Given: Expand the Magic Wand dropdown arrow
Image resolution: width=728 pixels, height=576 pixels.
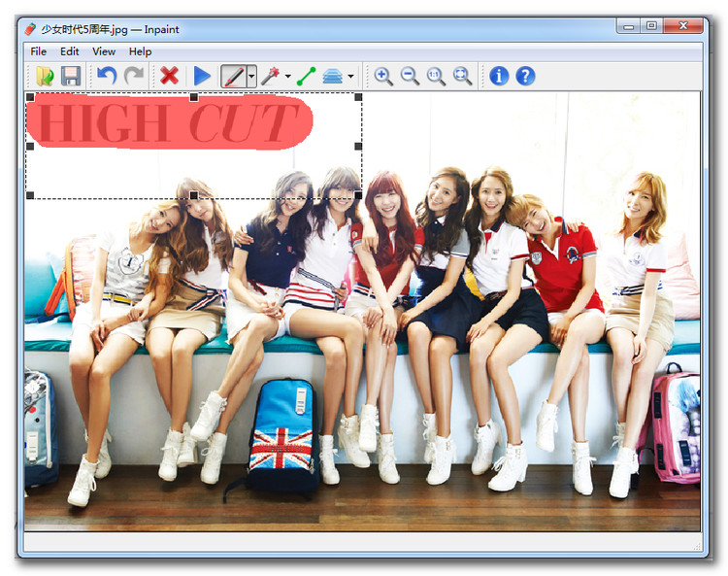Looking at the screenshot, I should (x=288, y=76).
